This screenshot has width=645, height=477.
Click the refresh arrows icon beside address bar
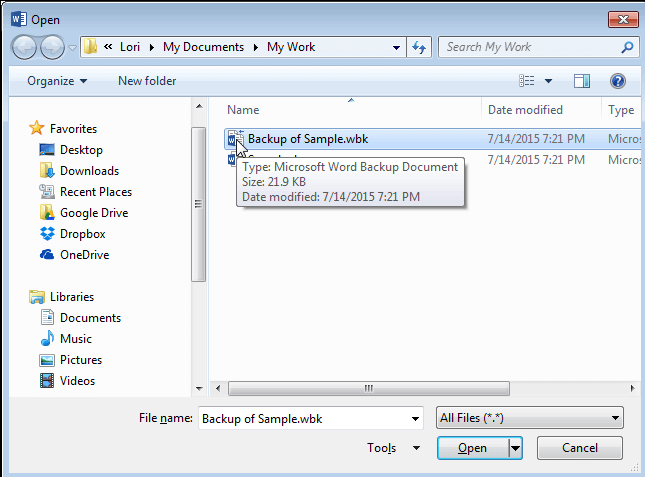420,47
